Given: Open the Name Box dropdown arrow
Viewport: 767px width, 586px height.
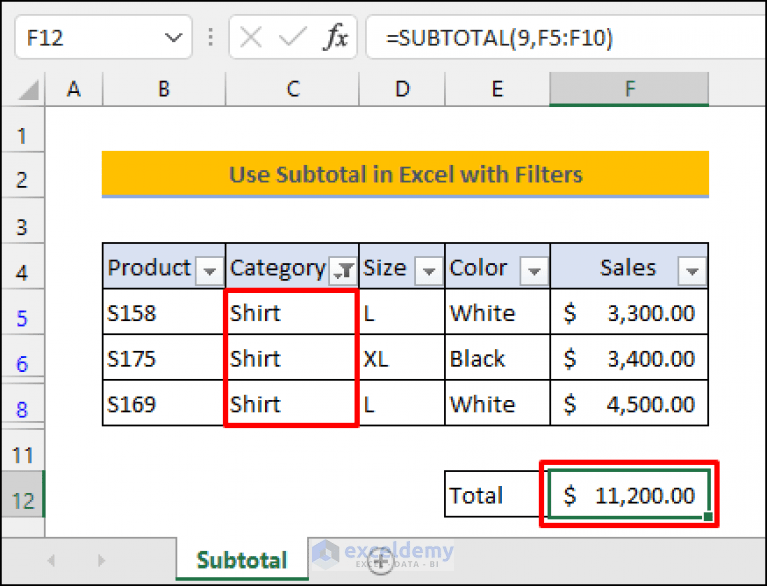Looking at the screenshot, I should (x=173, y=38).
